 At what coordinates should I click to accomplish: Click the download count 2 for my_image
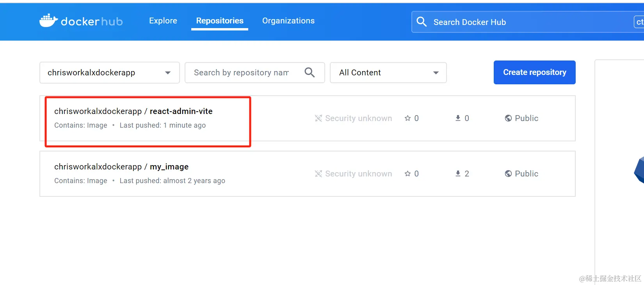pos(467,174)
